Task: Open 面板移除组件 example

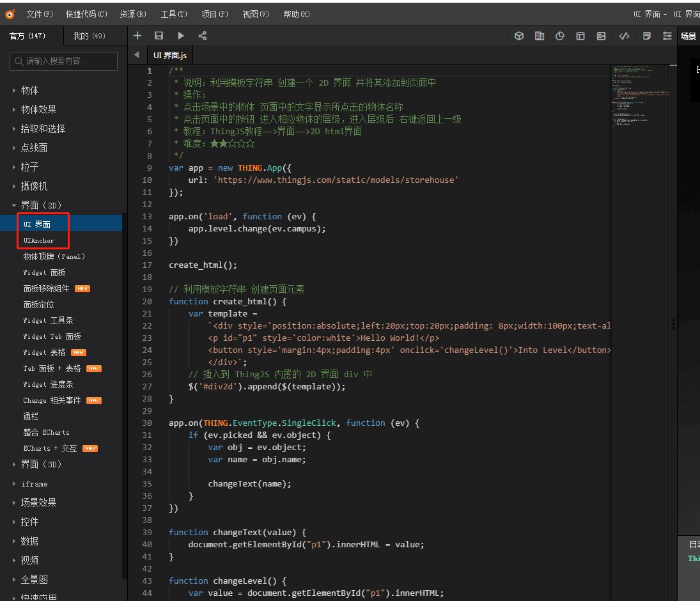Action: [46, 288]
